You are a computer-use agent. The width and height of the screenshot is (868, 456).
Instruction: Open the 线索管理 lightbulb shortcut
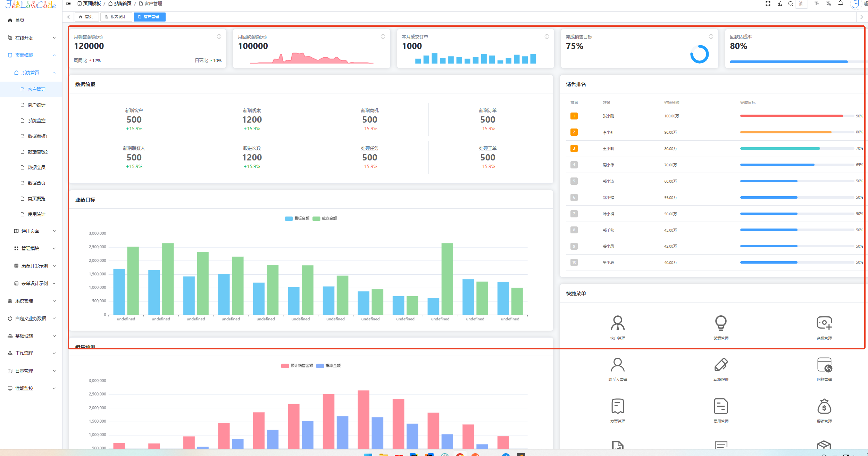click(721, 323)
